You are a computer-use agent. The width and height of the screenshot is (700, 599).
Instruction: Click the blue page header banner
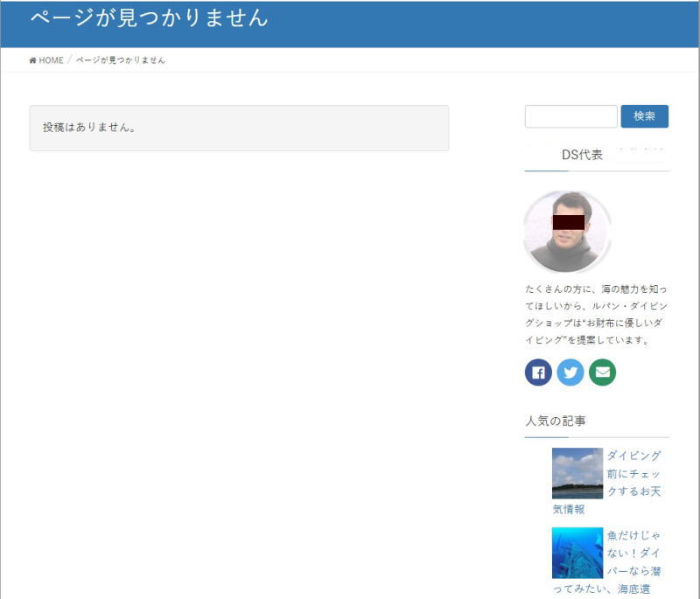tap(350, 19)
